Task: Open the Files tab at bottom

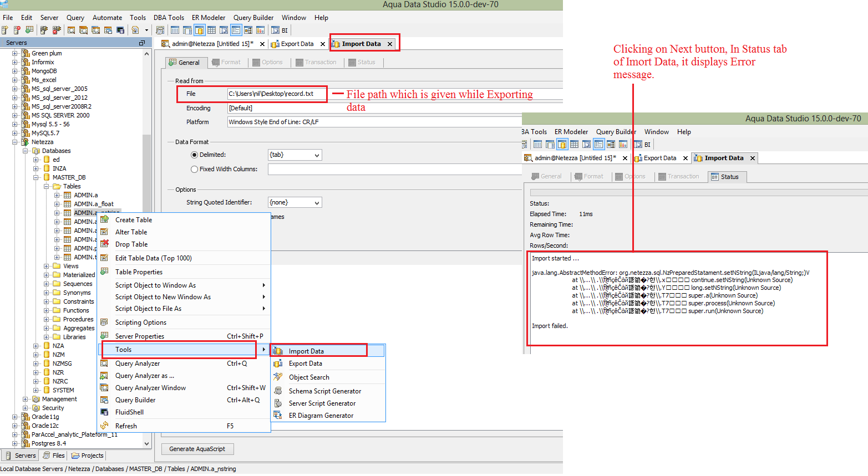Action: pos(54,455)
